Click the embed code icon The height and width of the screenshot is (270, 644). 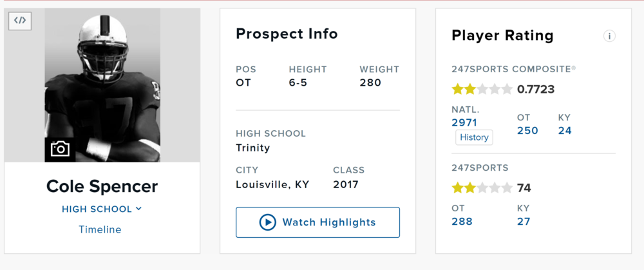(20, 21)
